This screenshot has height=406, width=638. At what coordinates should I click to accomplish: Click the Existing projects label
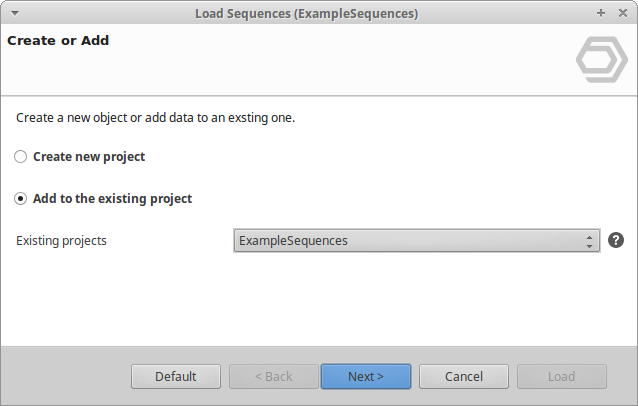61,241
